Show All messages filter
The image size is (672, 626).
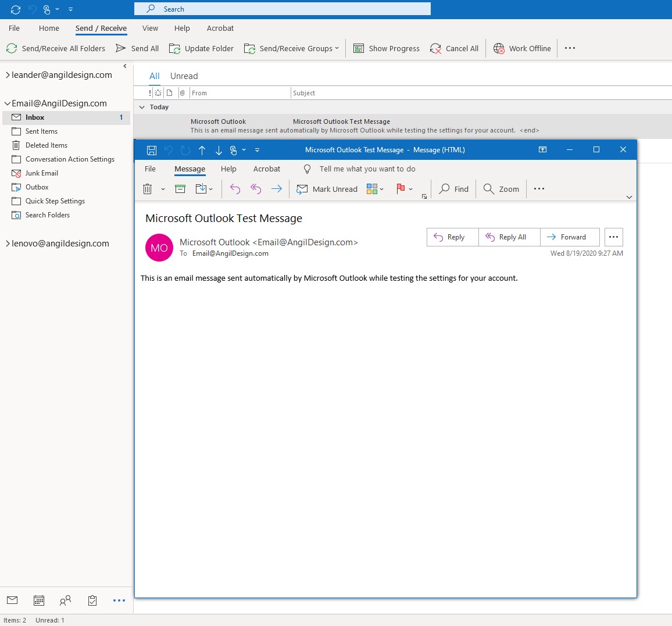(x=154, y=76)
